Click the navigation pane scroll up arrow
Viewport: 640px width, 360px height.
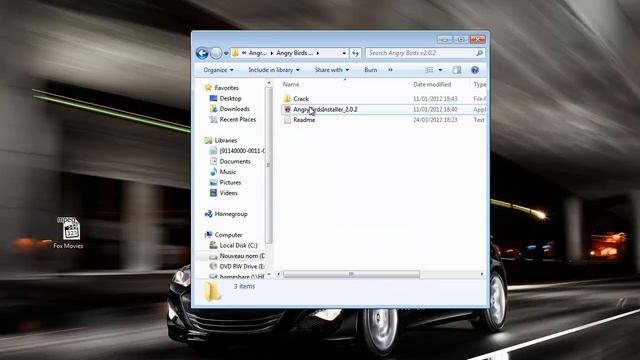click(x=269, y=83)
